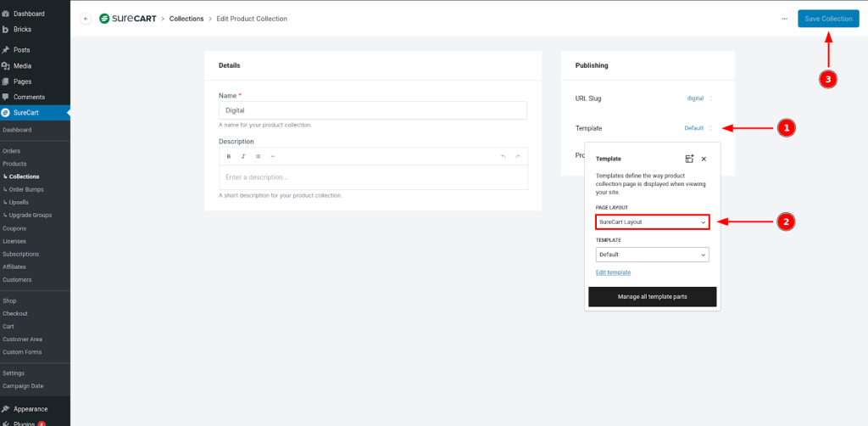Close the Template popover
This screenshot has height=426, width=868.
[x=704, y=159]
